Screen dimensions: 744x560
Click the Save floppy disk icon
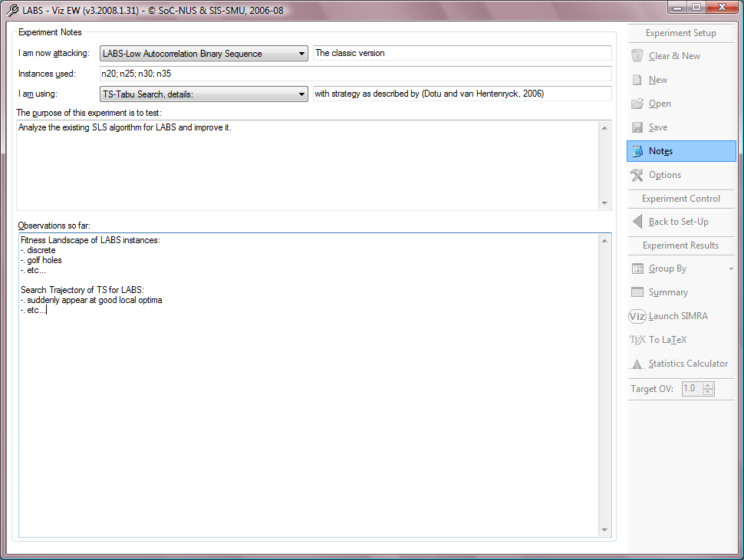[x=637, y=127]
